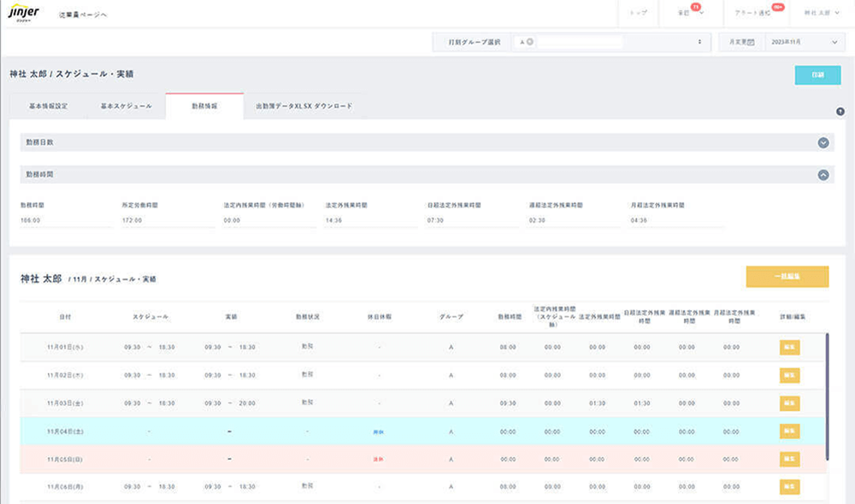Viewport: 855px width, 504px height.
Task: Open the 神社 太郎 user menu
Action: tap(822, 14)
